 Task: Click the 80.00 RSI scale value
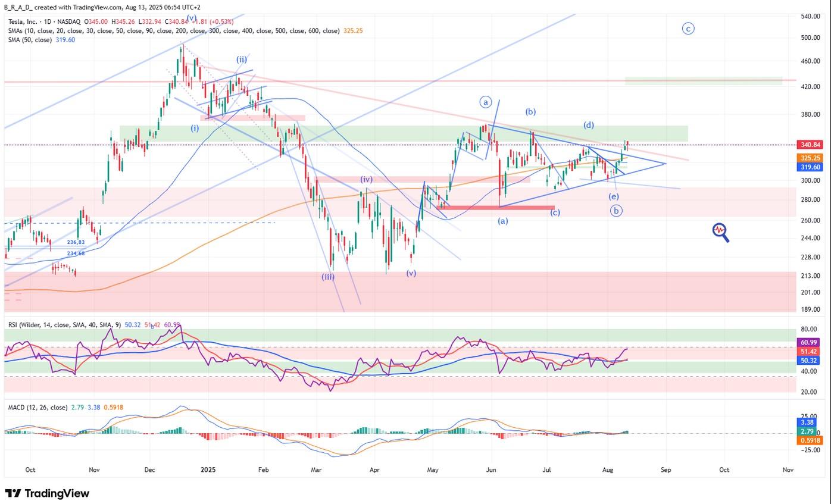(808, 329)
